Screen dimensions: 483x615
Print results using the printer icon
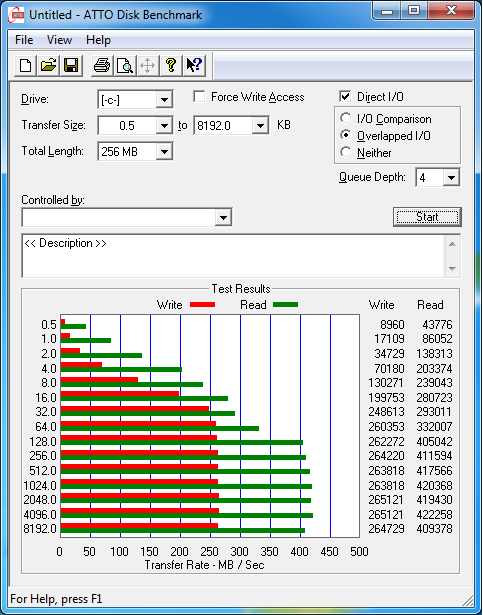(x=102, y=65)
